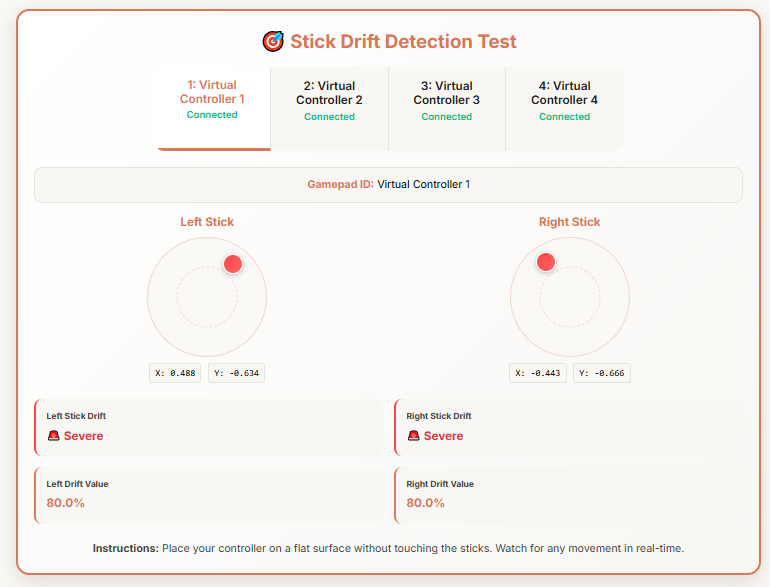Image resolution: width=770 pixels, height=587 pixels.
Task: Click the target icon in the page title
Action: pos(273,42)
